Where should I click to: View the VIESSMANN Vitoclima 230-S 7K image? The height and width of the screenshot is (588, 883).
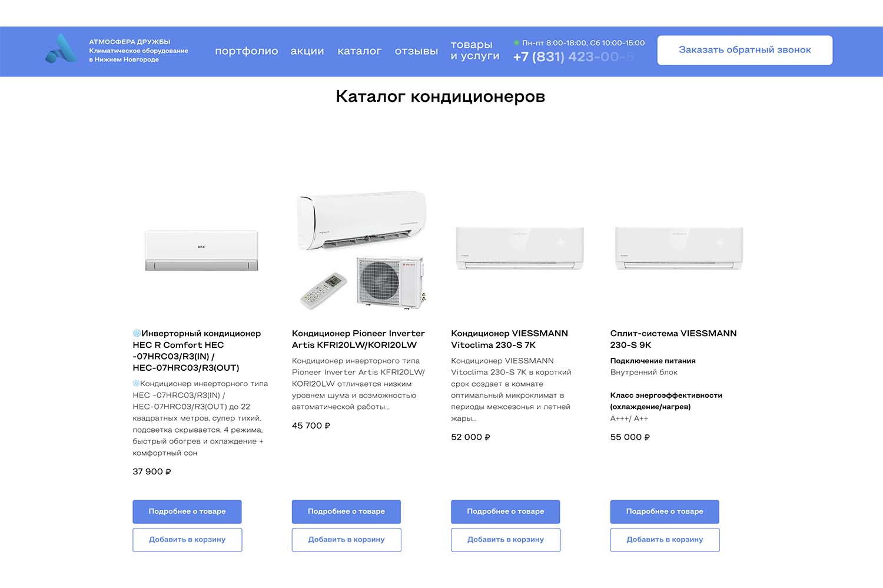click(x=520, y=248)
